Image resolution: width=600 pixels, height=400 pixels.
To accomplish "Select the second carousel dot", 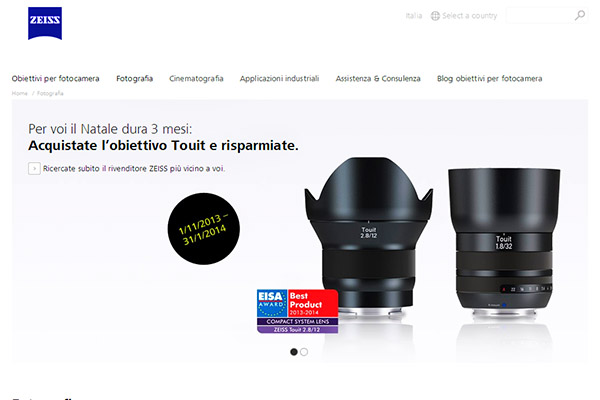I will 304,352.
